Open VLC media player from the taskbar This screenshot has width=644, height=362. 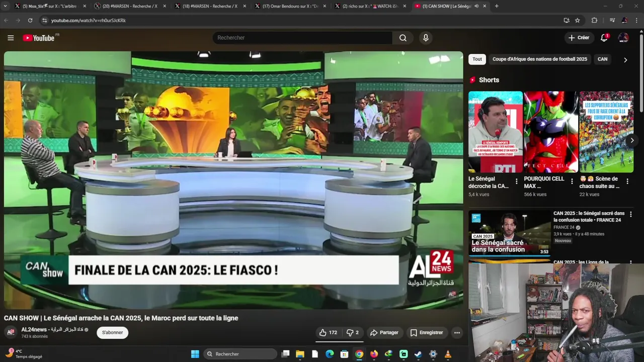click(x=448, y=354)
